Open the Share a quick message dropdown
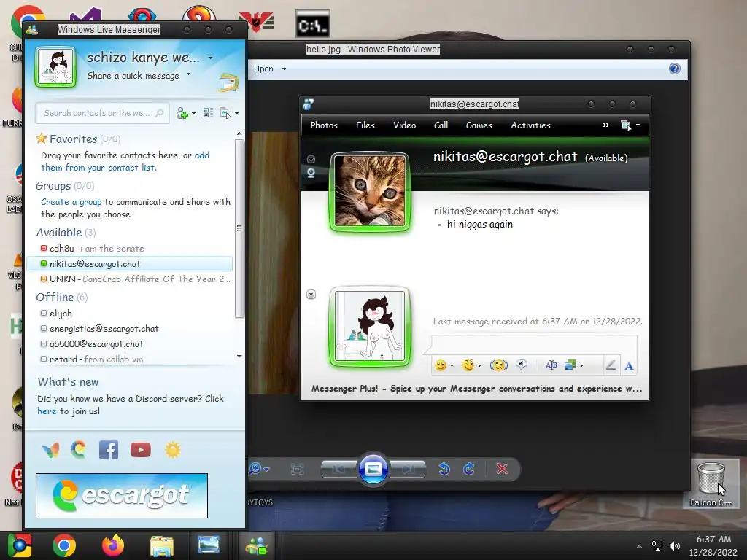This screenshot has height=560, width=747. [189, 74]
